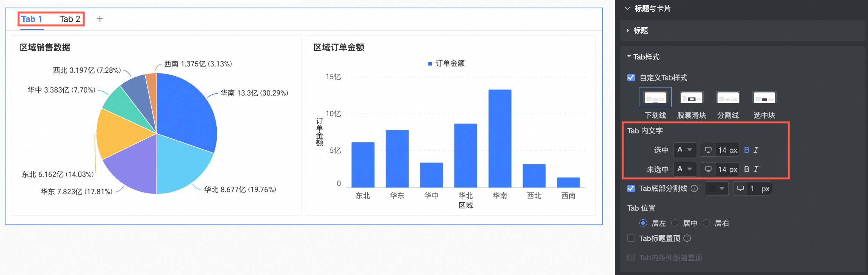Open the 选中 text color dropdown

pos(685,150)
